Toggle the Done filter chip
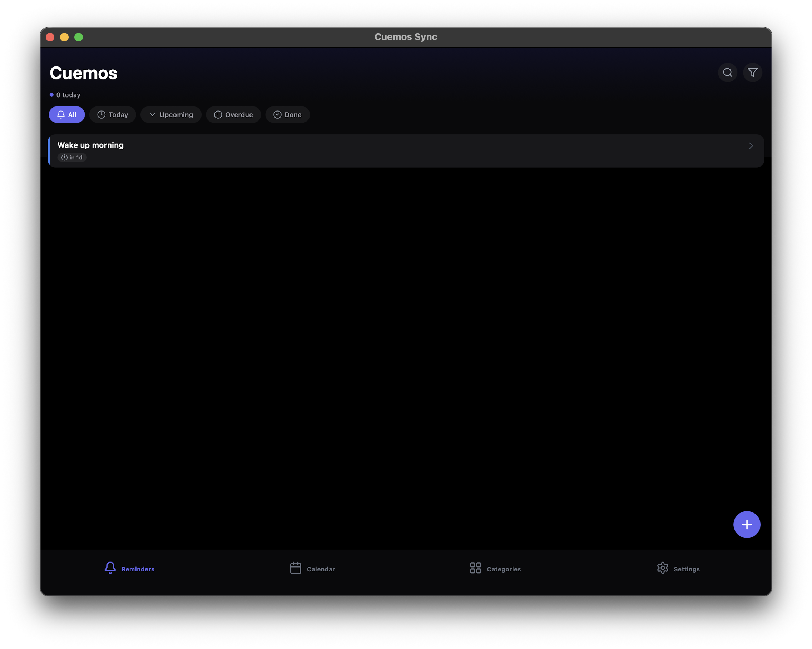The width and height of the screenshot is (812, 649). click(287, 114)
